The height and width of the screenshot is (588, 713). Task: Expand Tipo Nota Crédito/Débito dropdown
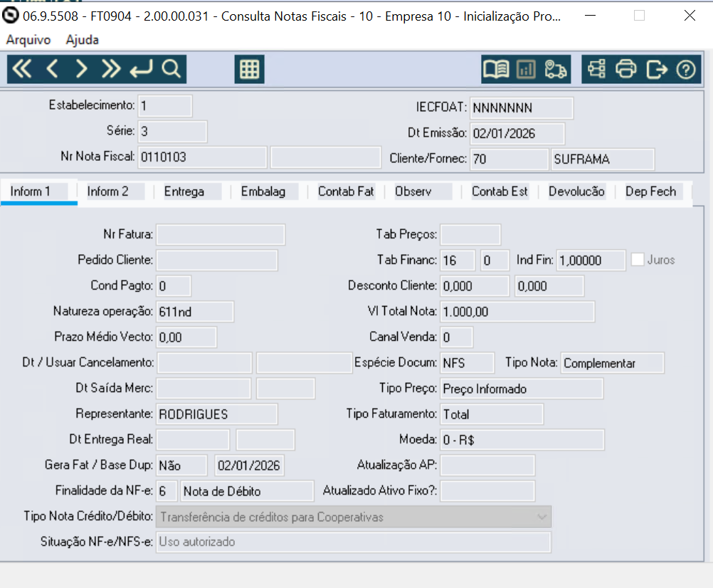pos(542,517)
